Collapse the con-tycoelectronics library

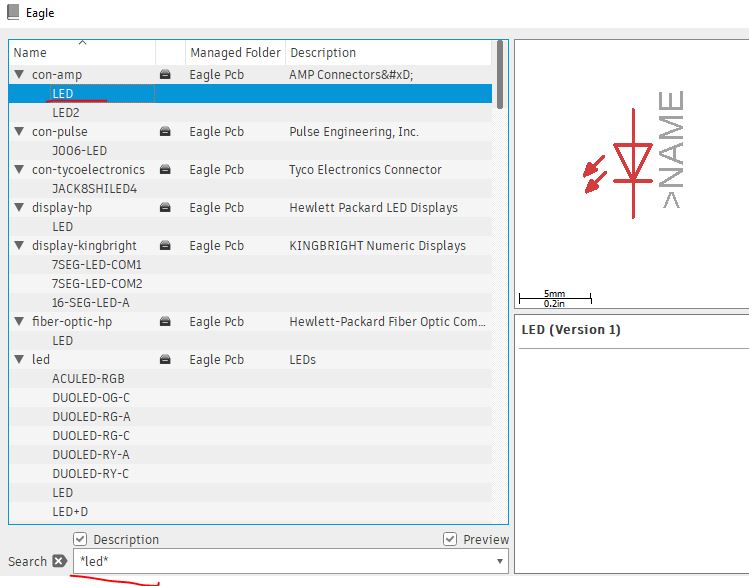(19, 170)
